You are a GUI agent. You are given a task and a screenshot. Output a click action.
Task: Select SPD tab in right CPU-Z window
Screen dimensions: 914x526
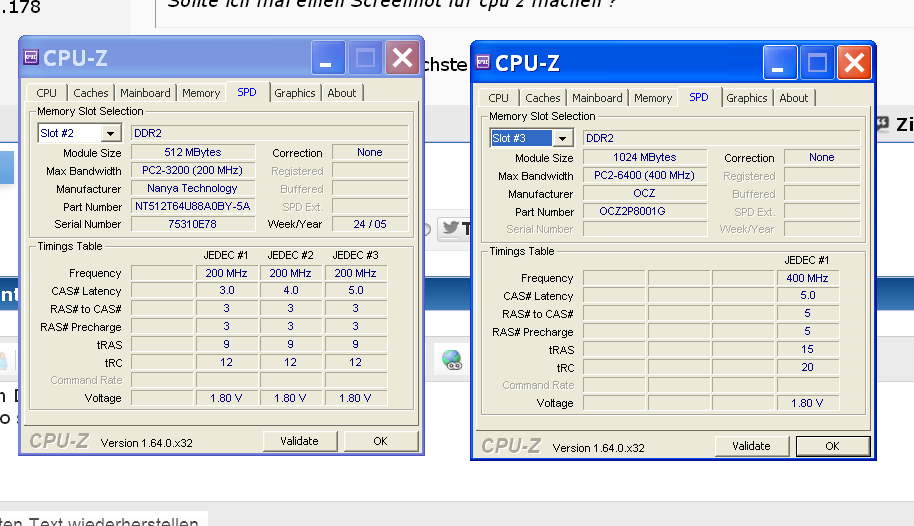tap(698, 97)
